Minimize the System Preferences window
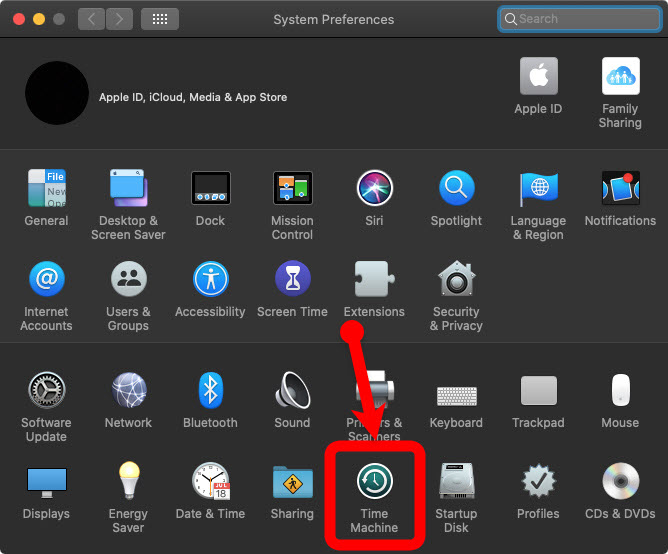 39,19
